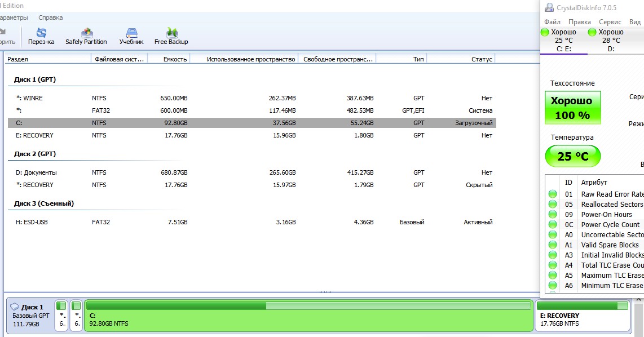Click the C: partition usage bar in disk map
The image size is (644, 337).
pyautogui.click(x=308, y=306)
